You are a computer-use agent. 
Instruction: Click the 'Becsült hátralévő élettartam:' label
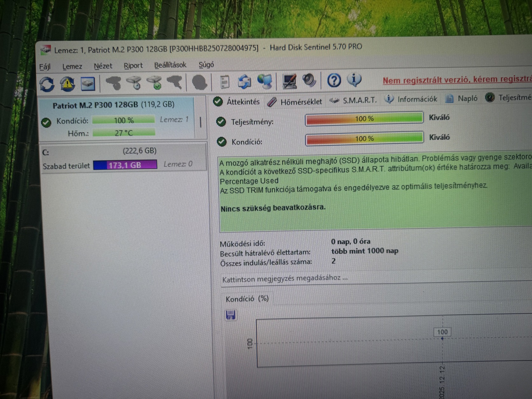[x=265, y=253]
